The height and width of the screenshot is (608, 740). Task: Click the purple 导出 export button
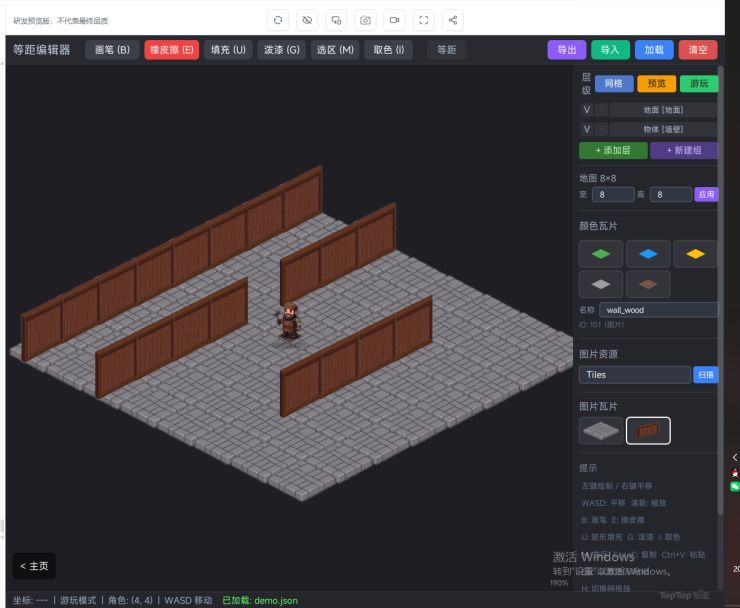pos(567,50)
